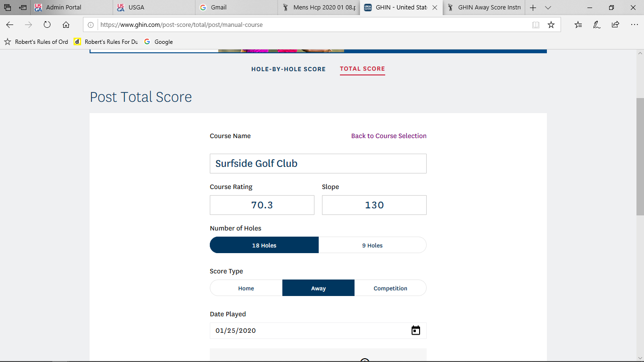Screen dimensions: 644x362
Task: Add page to favorites with star icon
Action: point(551,25)
